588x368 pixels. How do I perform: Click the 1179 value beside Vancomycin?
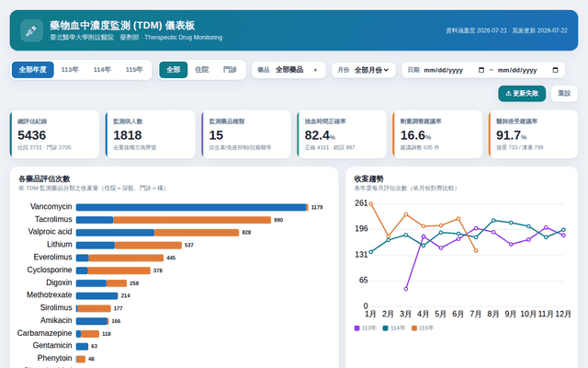(x=317, y=207)
